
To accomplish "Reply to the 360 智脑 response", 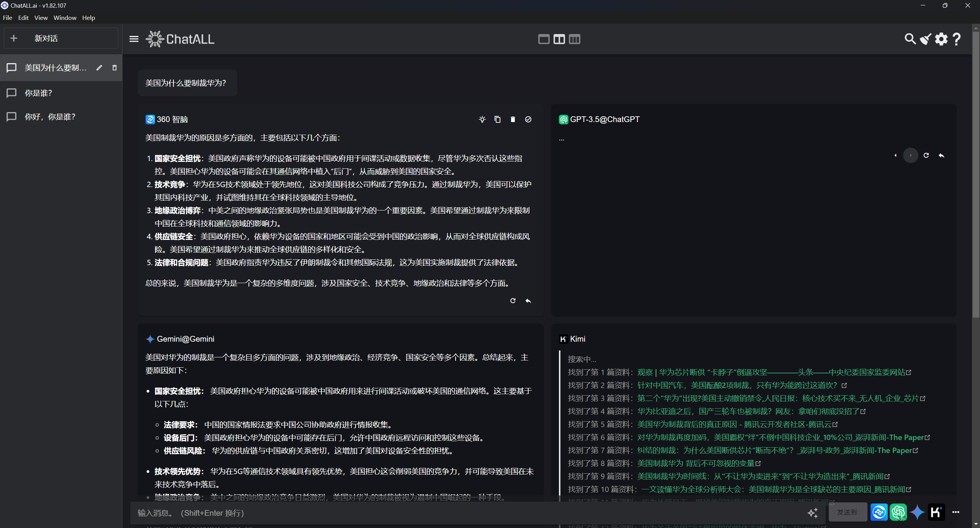I will click(x=528, y=301).
